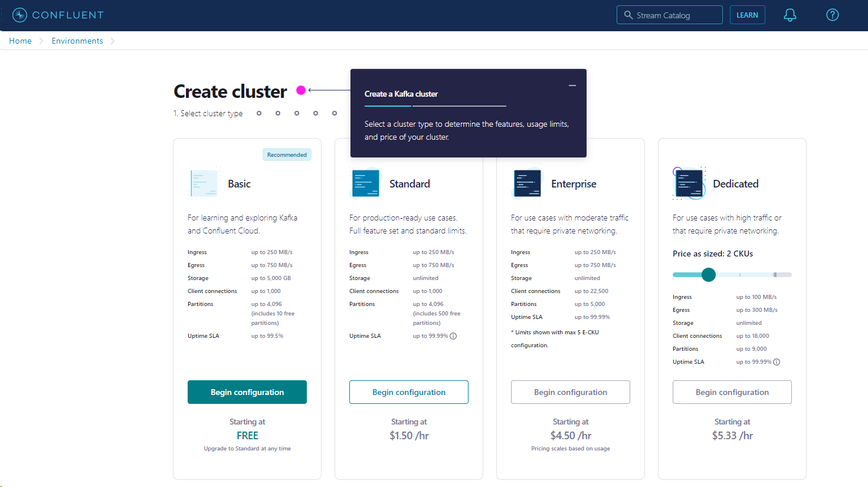The height and width of the screenshot is (487, 868).
Task: Go to the Home breadcrumb
Action: pos(20,41)
